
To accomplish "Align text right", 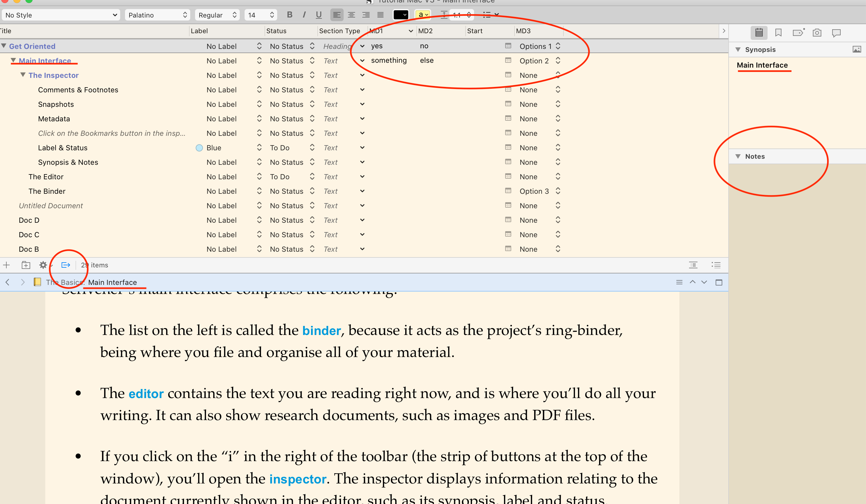I will pos(366,15).
